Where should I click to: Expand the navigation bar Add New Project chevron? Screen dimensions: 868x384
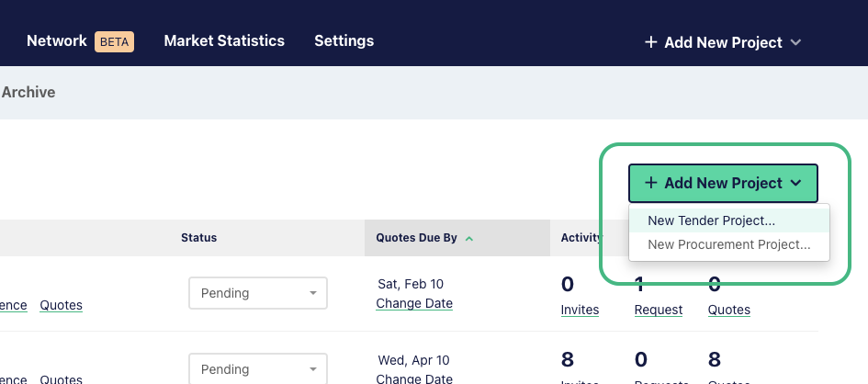[x=796, y=42]
